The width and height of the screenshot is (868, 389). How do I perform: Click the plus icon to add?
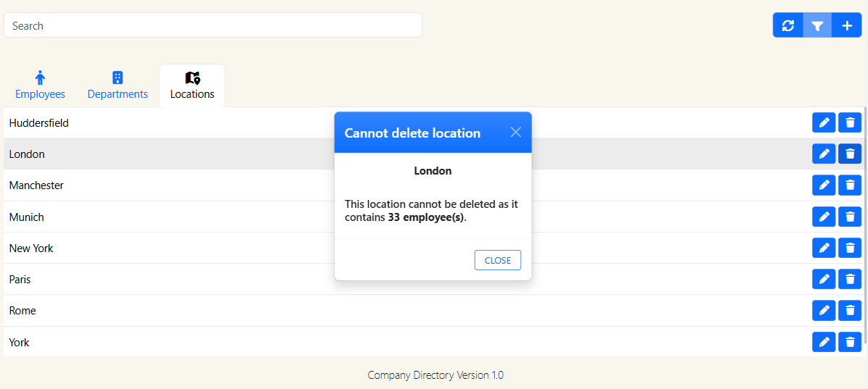pyautogui.click(x=847, y=25)
